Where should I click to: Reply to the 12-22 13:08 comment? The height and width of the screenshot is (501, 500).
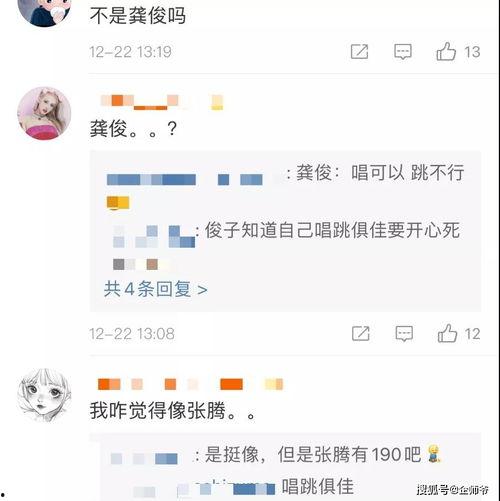[x=404, y=334]
